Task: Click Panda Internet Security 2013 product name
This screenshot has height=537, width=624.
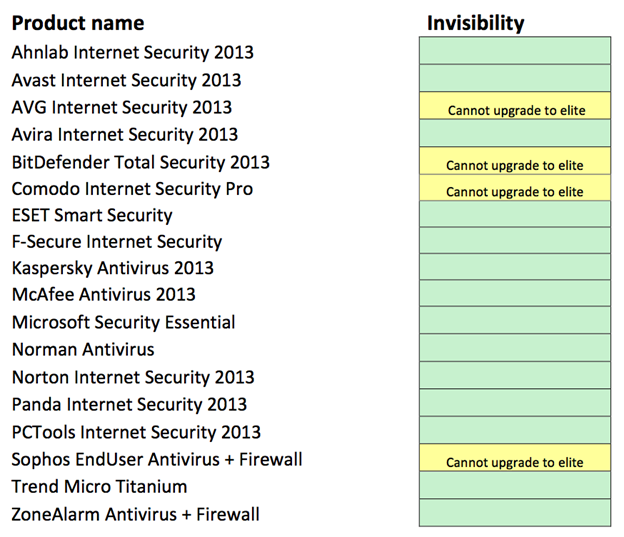Action: 129,405
